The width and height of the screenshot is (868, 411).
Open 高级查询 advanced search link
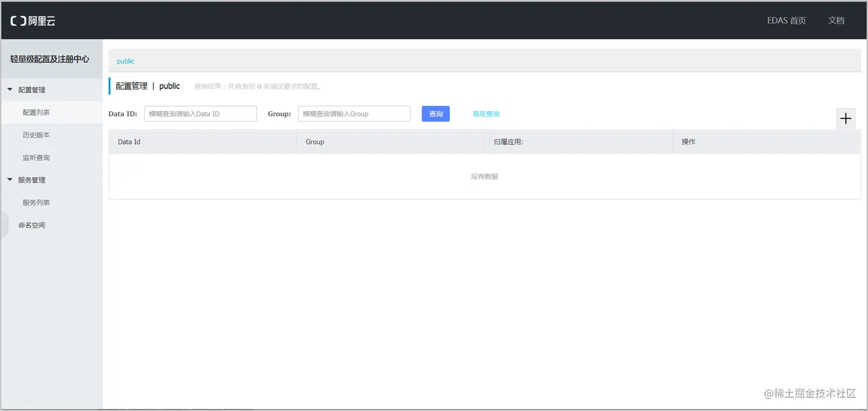coord(486,114)
